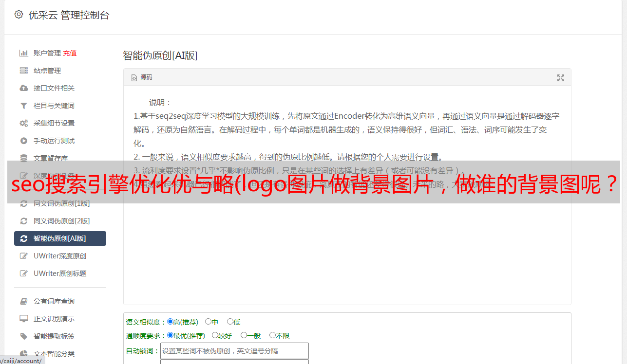The width and height of the screenshot is (627, 364).
Task: Click the database icon for 文章暂存库
Action: [x=23, y=158]
